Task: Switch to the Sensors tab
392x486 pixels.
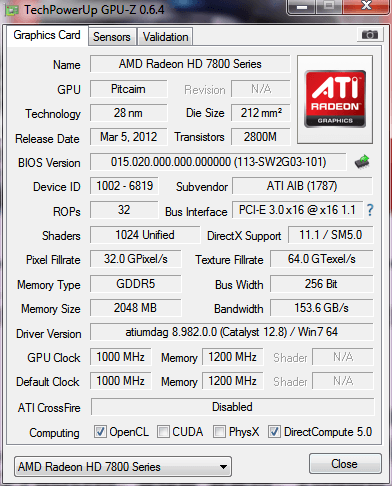Action: click(x=112, y=37)
